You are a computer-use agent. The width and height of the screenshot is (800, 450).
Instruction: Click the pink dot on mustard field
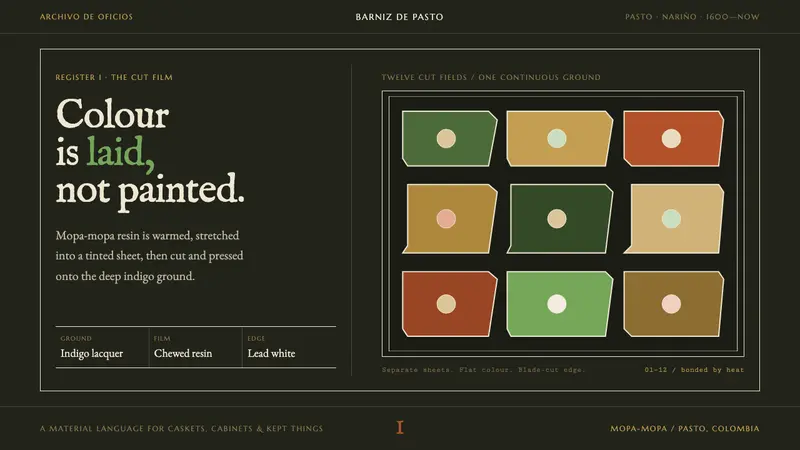coord(446,219)
